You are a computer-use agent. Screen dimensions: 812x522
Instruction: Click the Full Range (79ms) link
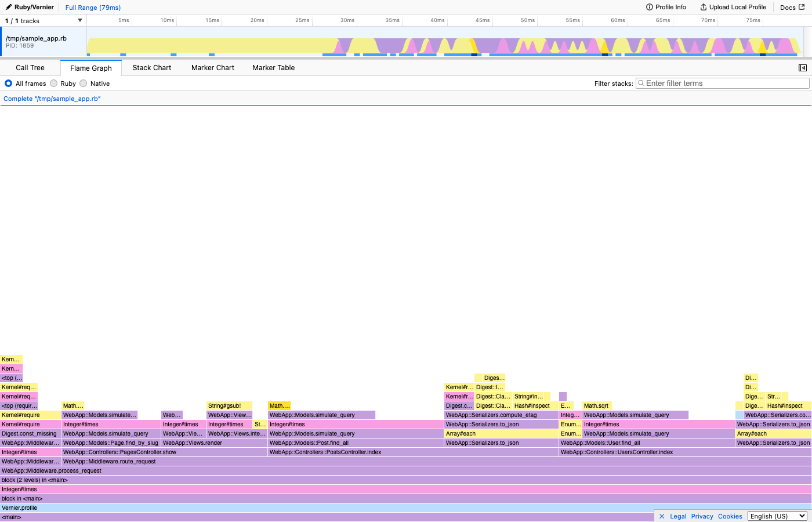tap(92, 8)
